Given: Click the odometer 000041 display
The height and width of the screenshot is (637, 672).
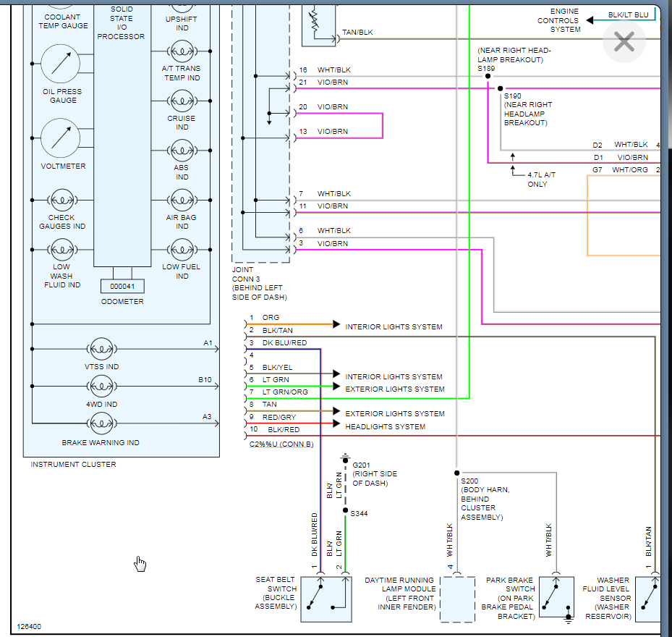Looking at the screenshot, I should pos(122,286).
